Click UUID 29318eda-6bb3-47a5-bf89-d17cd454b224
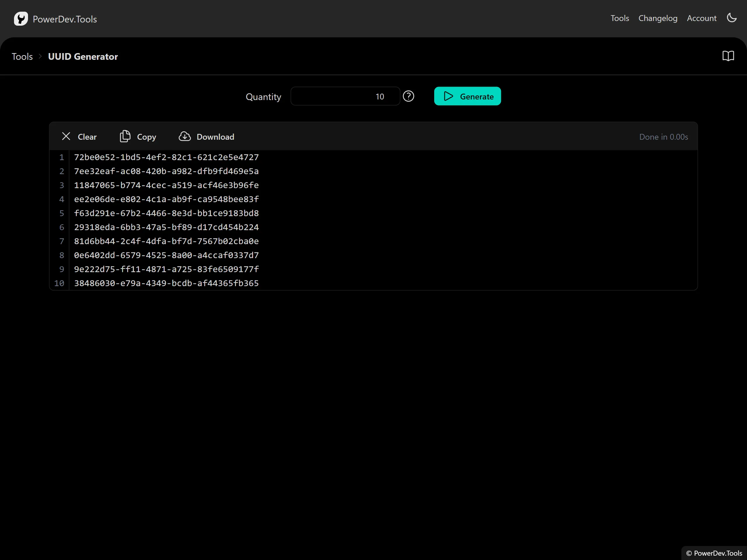Screen dimensions: 747x560 167,227
